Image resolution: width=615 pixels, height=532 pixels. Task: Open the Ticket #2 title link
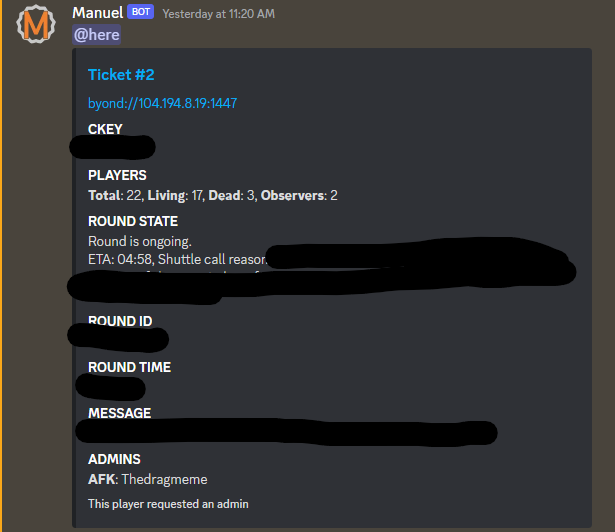tap(121, 75)
